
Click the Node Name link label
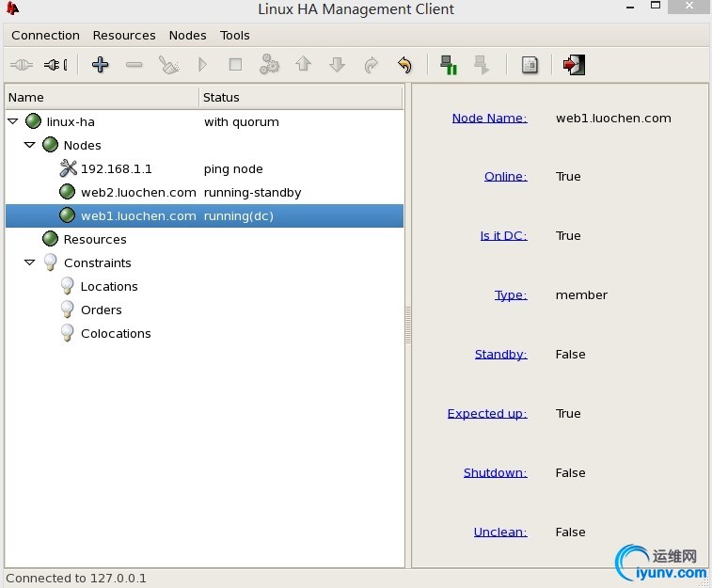pyautogui.click(x=489, y=118)
